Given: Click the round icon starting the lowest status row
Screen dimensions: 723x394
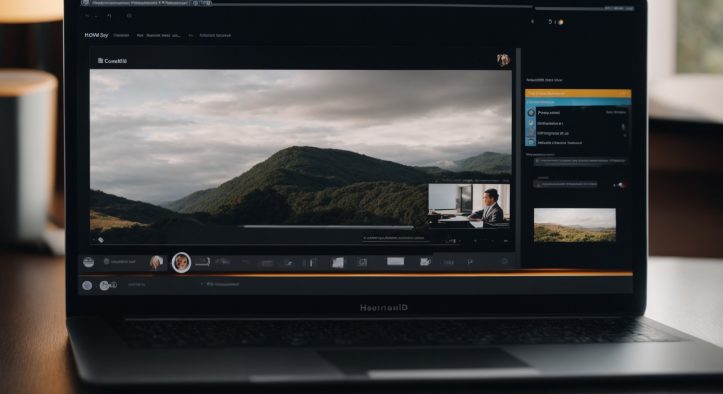Looking at the screenshot, I should (x=87, y=286).
